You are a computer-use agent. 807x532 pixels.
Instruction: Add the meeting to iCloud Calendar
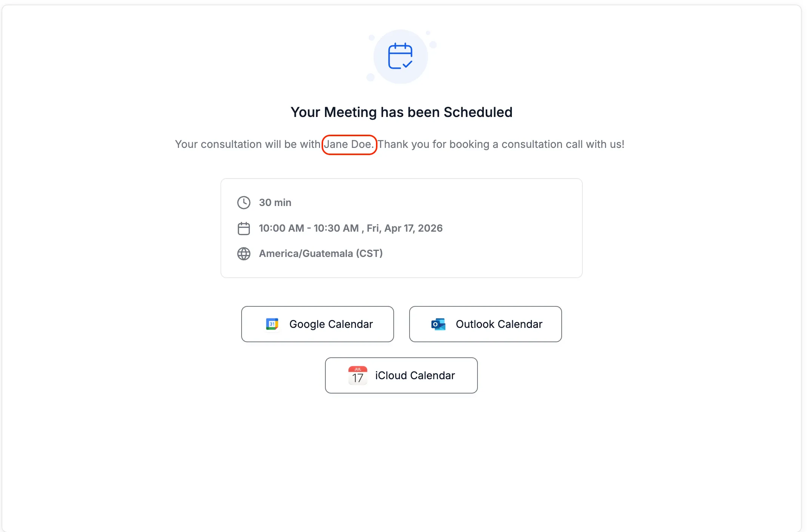click(401, 375)
